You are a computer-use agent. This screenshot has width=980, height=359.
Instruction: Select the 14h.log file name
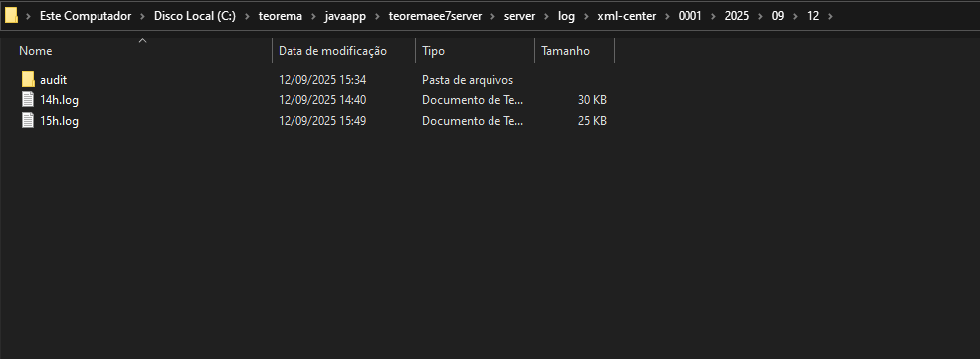point(59,99)
